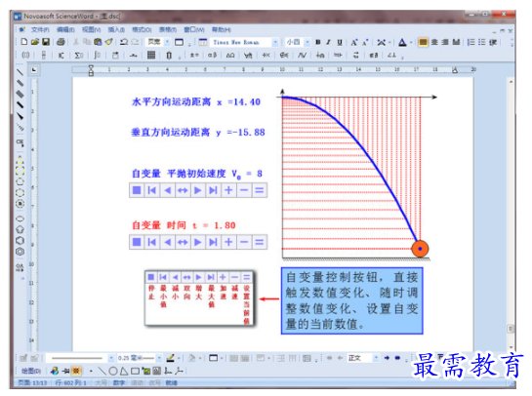This screenshot has height=396, width=532.
Task: Jump V₀ variable to maximum value
Action: click(213, 190)
